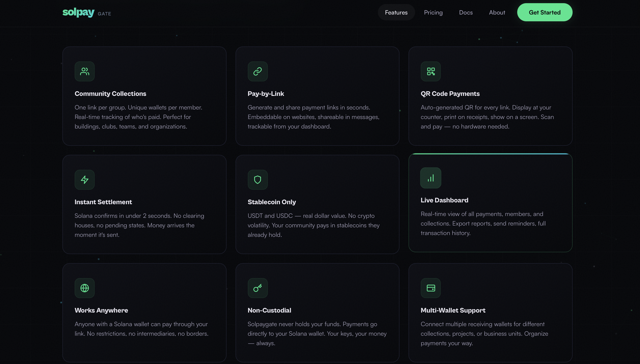Click the 'Real-time view of all payments' text
This screenshot has width=640, height=364.
coord(483,223)
